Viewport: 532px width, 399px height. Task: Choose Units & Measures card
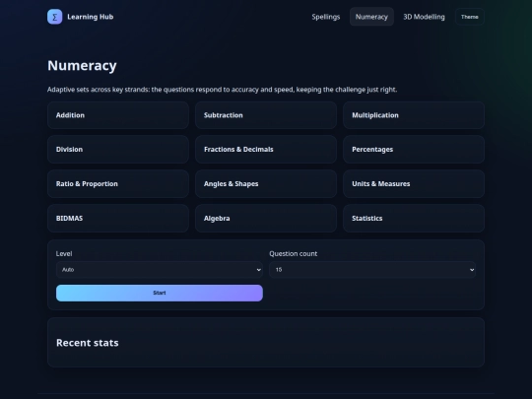(x=414, y=184)
